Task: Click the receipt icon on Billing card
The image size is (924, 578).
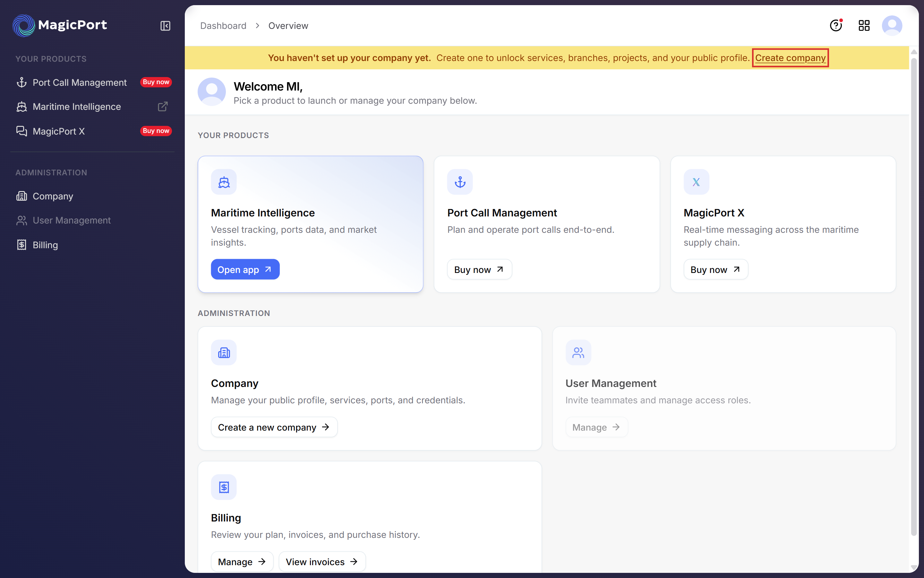Action: (224, 487)
